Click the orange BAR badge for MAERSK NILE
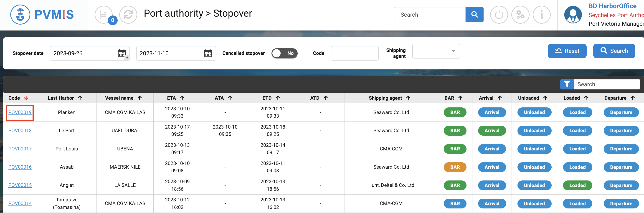Viewport: 644px width, 213px height. click(x=455, y=167)
